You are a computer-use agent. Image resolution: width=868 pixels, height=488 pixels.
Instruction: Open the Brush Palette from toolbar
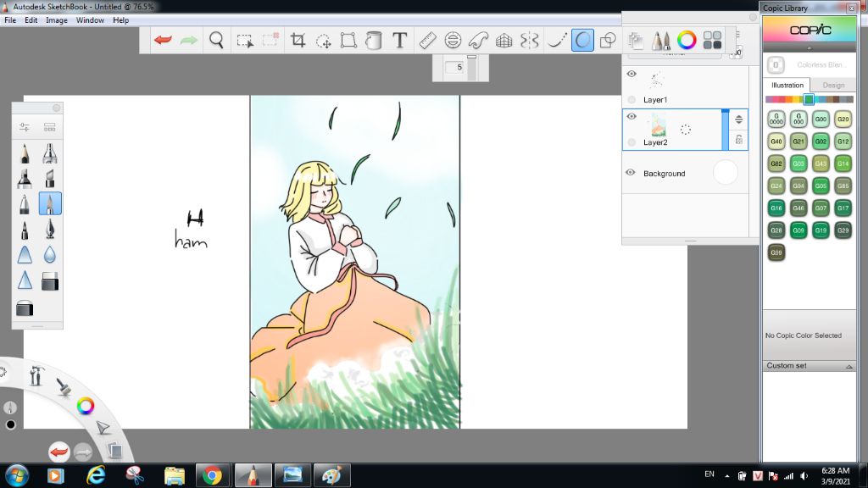point(660,40)
